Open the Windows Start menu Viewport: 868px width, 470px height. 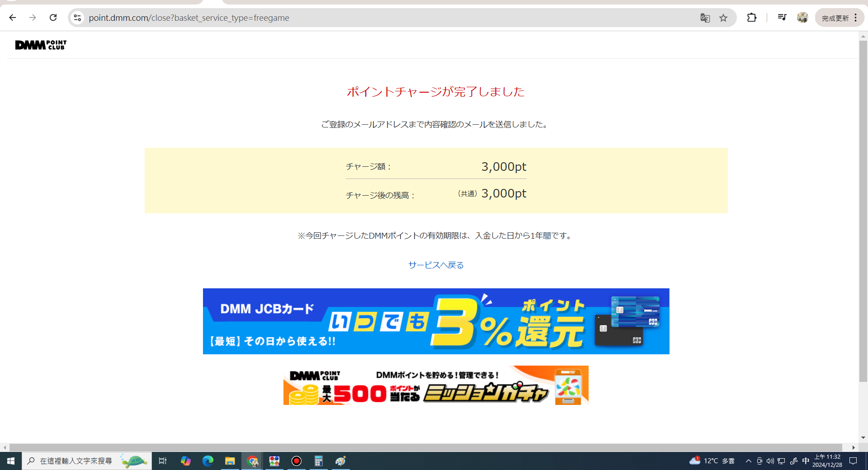point(11,461)
